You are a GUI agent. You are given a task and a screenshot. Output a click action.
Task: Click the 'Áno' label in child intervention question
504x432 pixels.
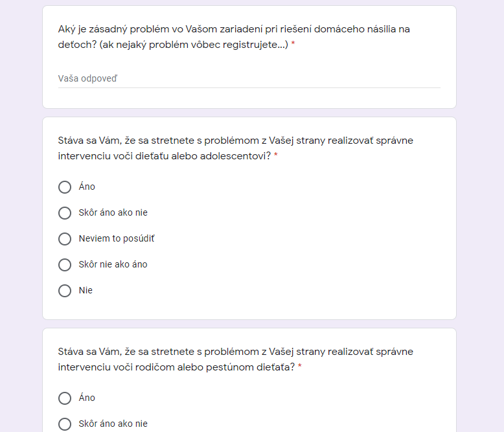[87, 187]
